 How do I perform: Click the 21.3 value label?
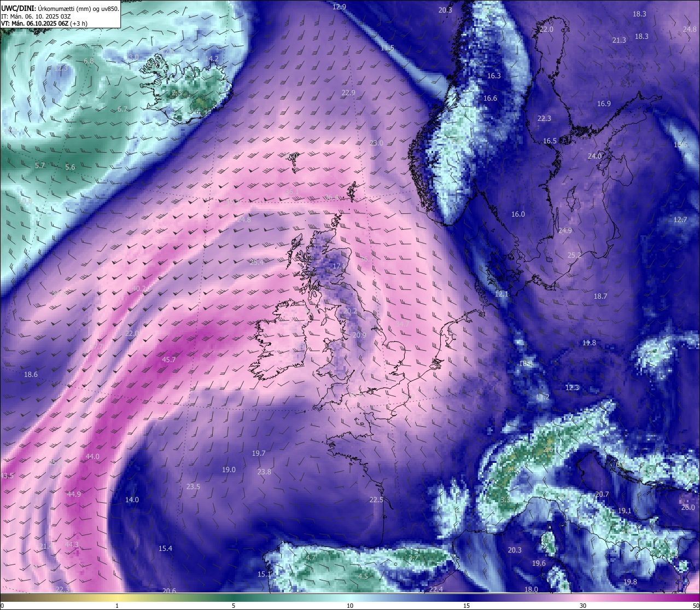[x=619, y=40]
